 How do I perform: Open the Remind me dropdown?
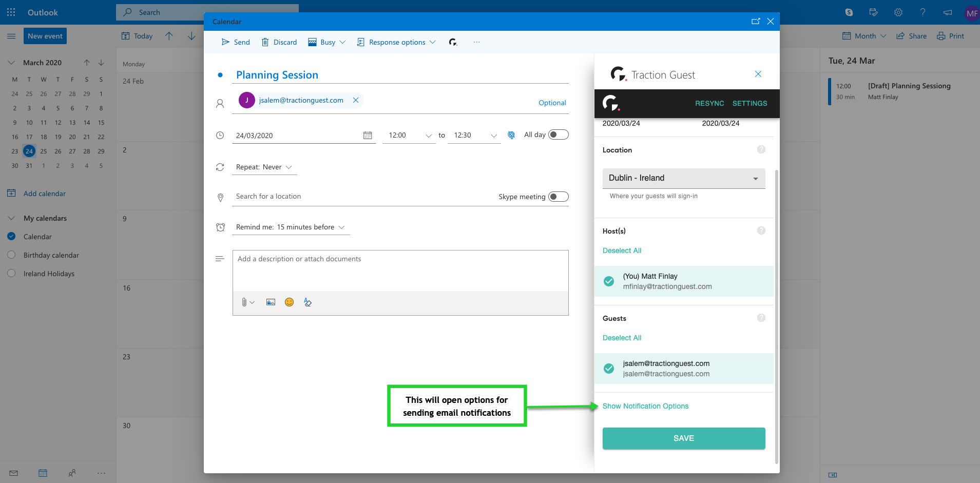291,227
